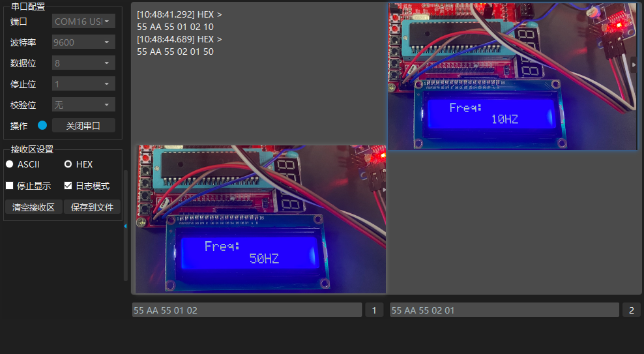
Task: Click the [10:48:41.292] HEX timestamp line
Action: [x=179, y=14]
